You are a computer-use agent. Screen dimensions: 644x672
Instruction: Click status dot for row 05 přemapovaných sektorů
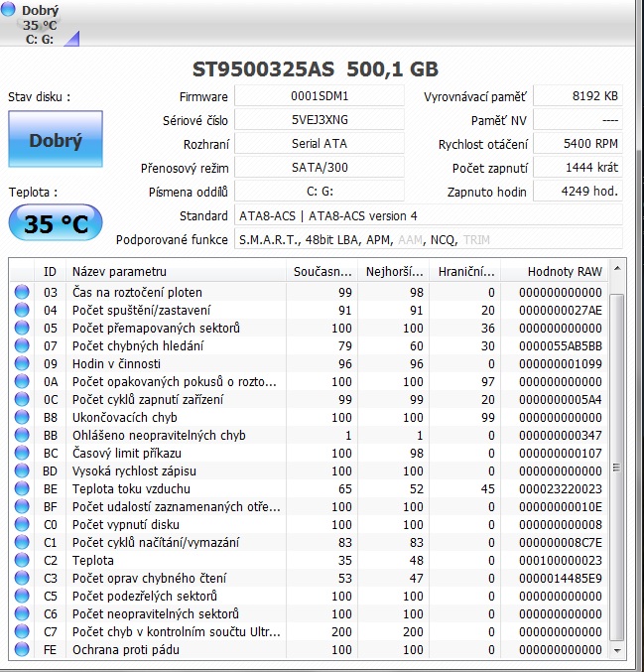(22, 328)
